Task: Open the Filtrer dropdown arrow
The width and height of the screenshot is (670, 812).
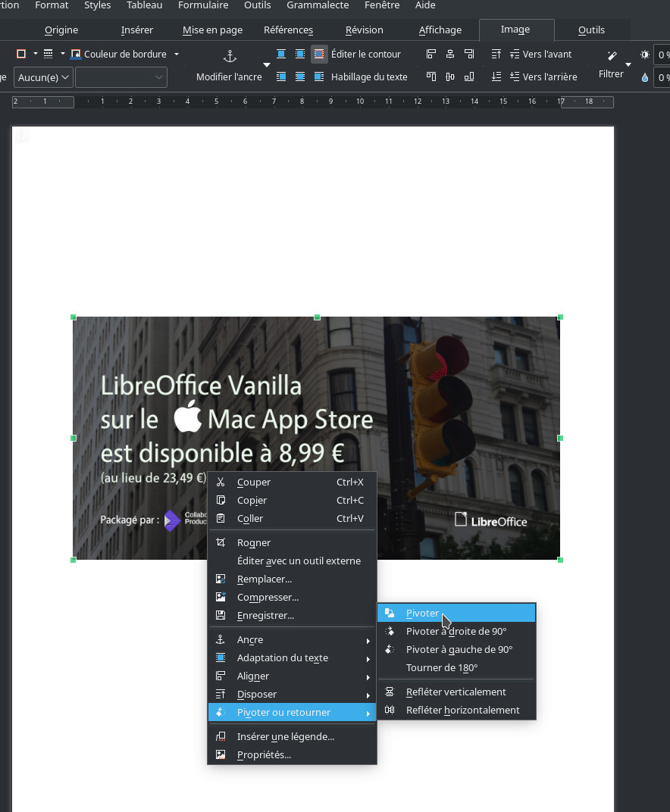Action: pyautogui.click(x=628, y=65)
